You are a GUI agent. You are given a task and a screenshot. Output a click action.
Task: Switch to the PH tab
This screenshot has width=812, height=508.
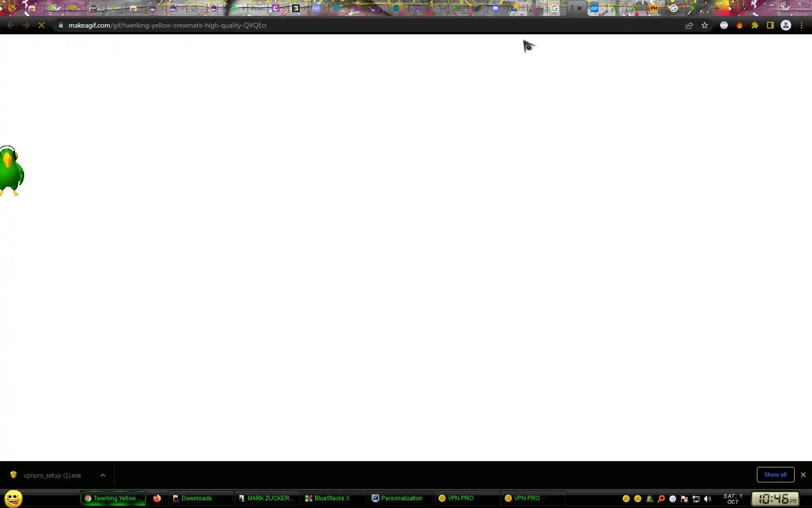(x=654, y=8)
